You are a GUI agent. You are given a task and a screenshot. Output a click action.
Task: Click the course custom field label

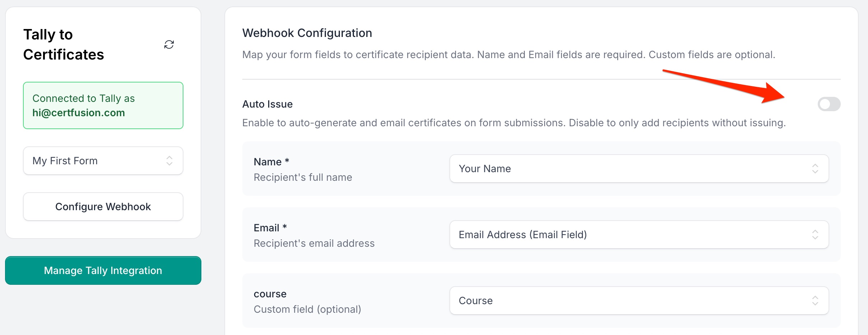pos(270,294)
